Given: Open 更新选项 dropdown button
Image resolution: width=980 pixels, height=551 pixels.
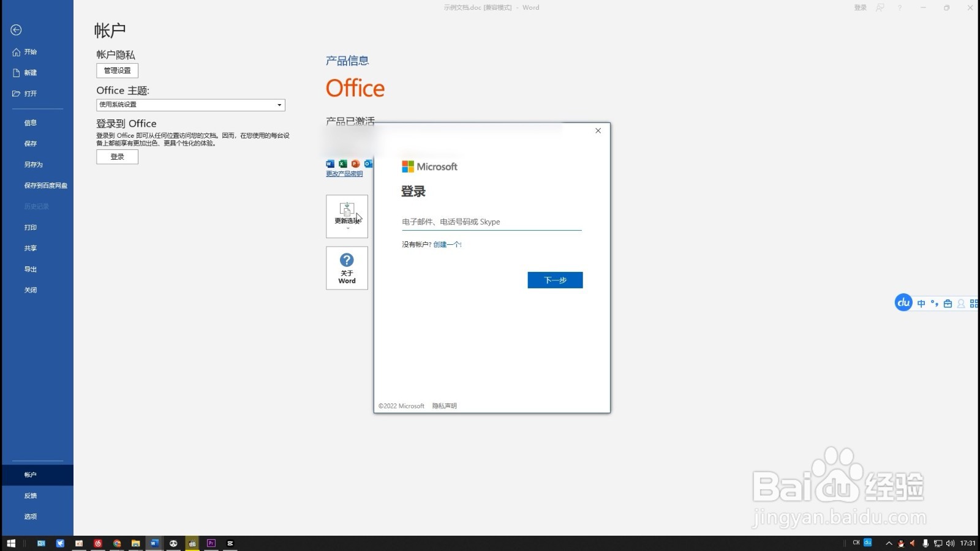Looking at the screenshot, I should point(347,216).
